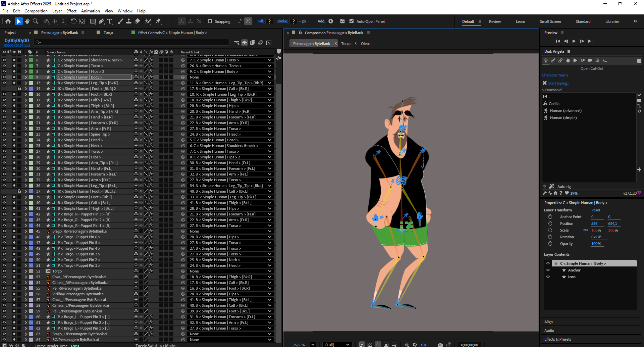Switch to the Torço timeline tab
Viewport: 644px width, 347px height.
108,33
